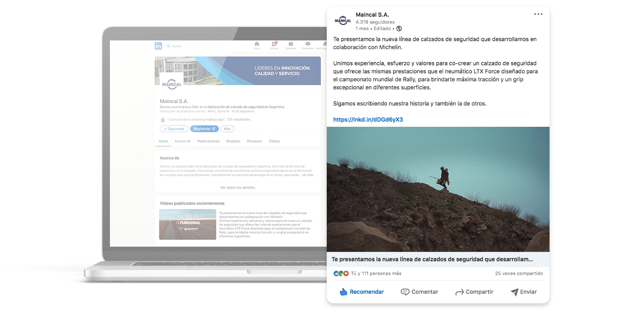Open the Más dropdown button
The height and width of the screenshot is (312, 644).
[x=227, y=129]
